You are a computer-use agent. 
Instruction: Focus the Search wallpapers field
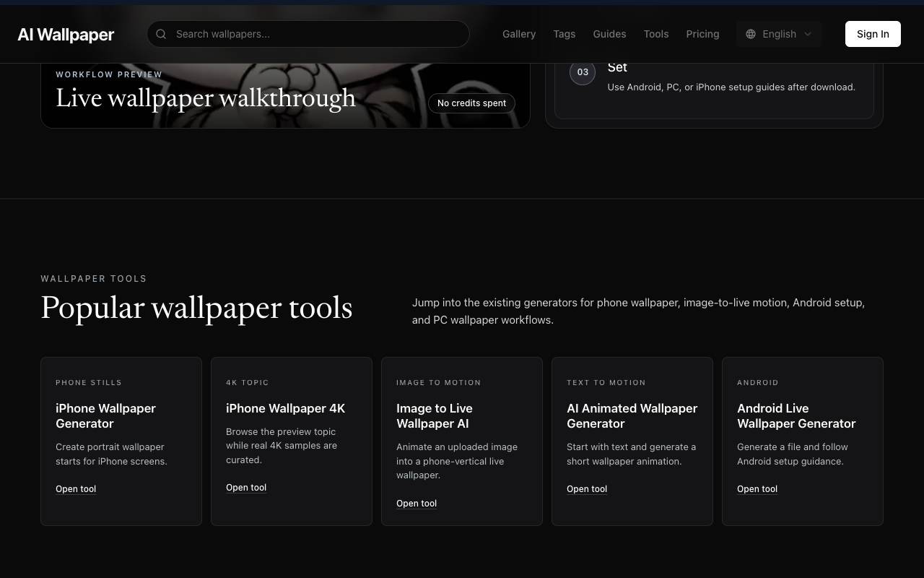308,34
